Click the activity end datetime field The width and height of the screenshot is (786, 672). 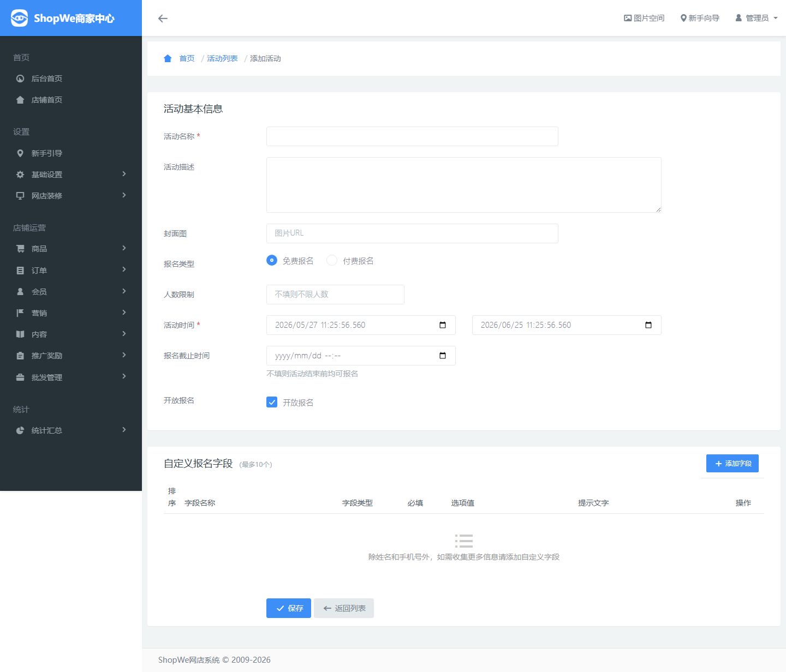tap(567, 325)
